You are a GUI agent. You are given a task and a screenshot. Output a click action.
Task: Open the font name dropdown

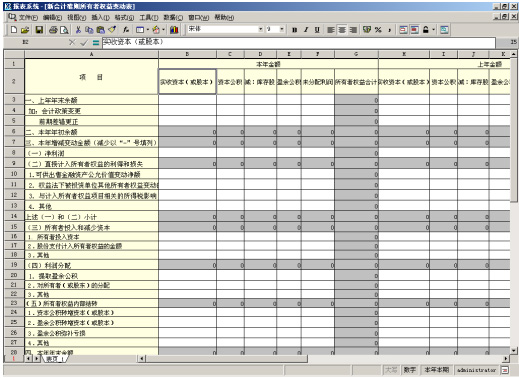[x=261, y=29]
